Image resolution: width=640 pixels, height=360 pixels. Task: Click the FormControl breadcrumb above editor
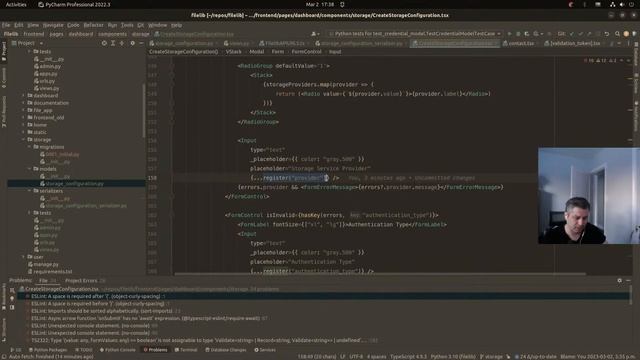306,52
